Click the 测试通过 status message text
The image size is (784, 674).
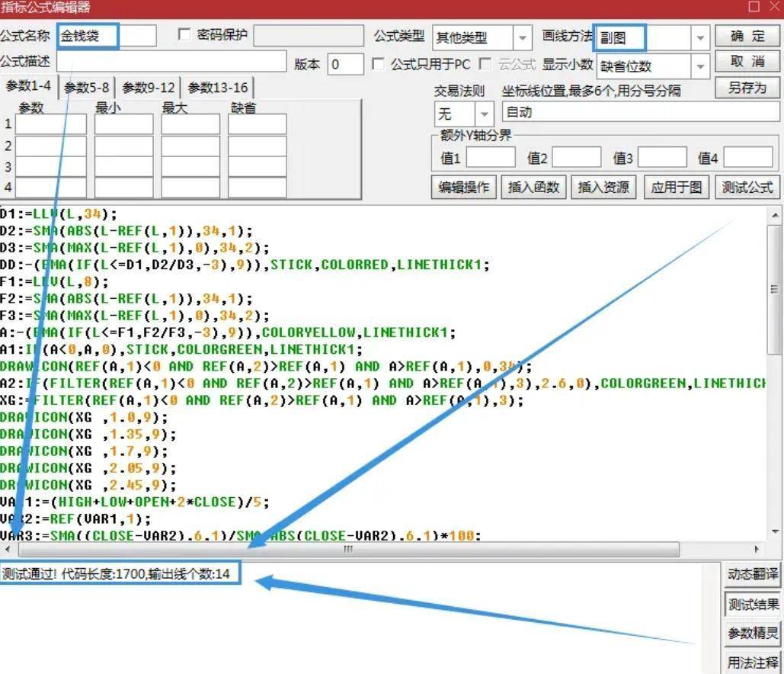click(x=116, y=574)
